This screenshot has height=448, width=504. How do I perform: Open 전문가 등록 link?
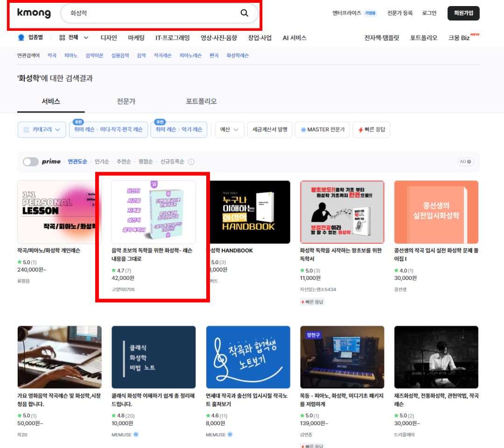(x=399, y=13)
